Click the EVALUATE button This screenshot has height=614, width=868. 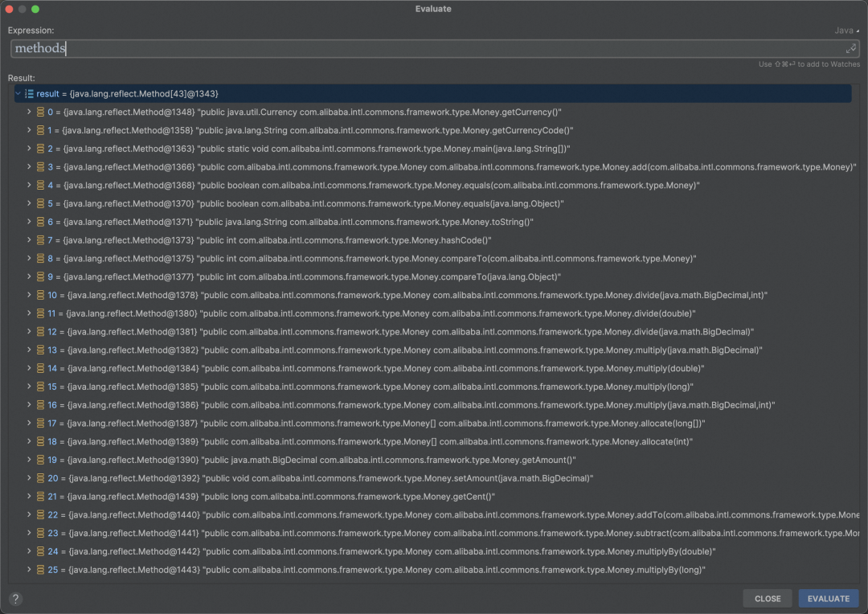(828, 599)
